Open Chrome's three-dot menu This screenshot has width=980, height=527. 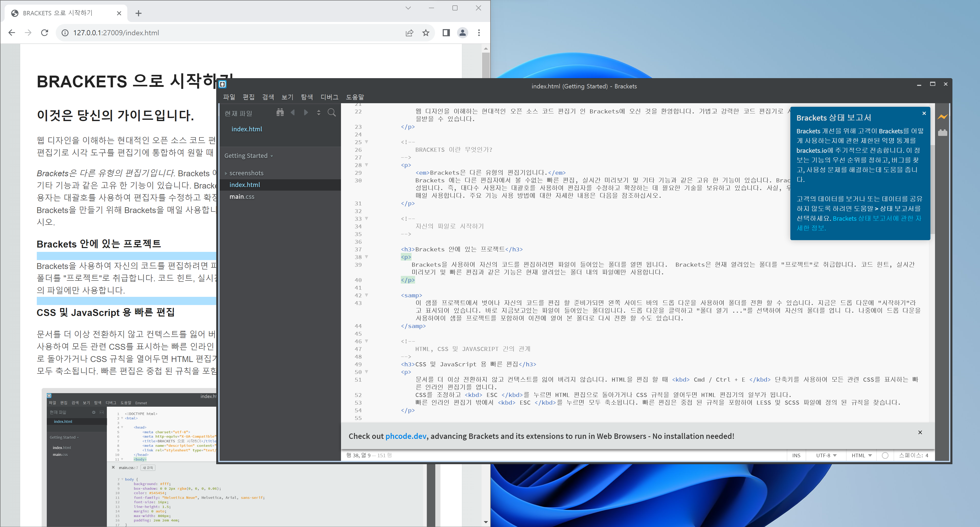(479, 33)
